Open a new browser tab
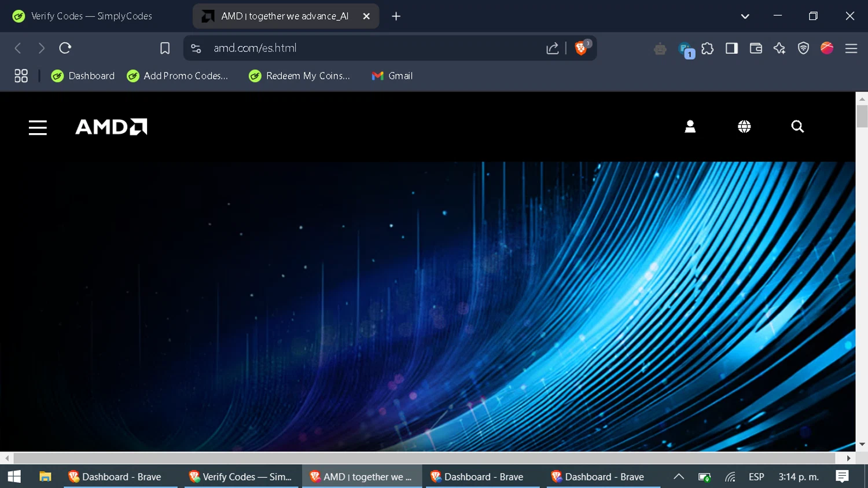The image size is (868, 488). 396,16
